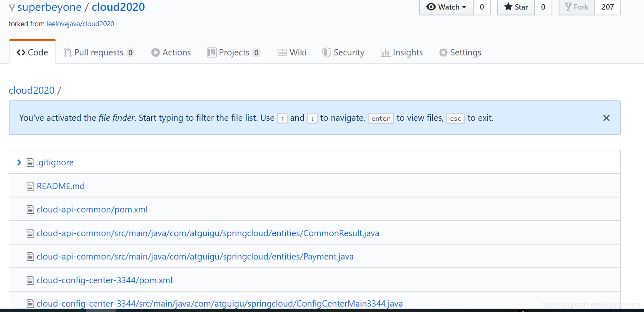Open the .gitignore file

(x=55, y=162)
